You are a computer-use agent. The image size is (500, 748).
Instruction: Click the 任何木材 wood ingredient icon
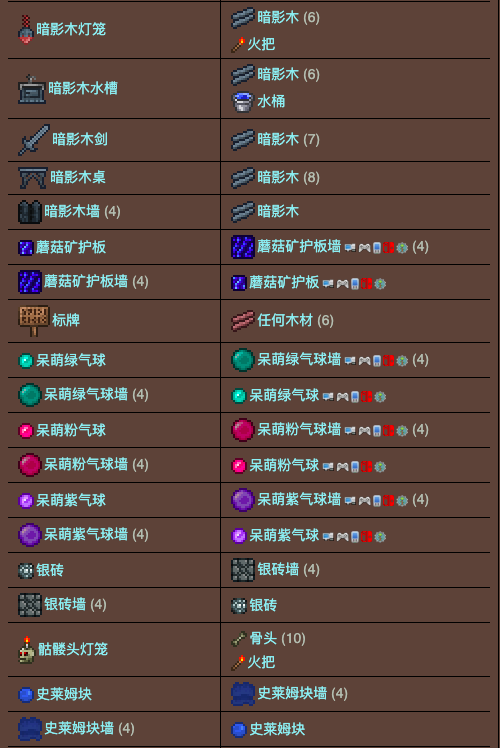click(243, 321)
